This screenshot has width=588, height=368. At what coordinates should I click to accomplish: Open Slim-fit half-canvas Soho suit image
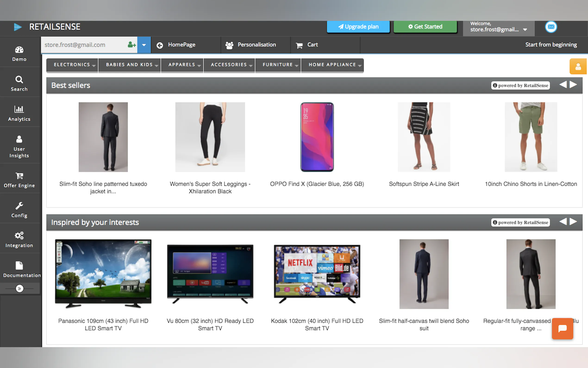pyautogui.click(x=424, y=274)
